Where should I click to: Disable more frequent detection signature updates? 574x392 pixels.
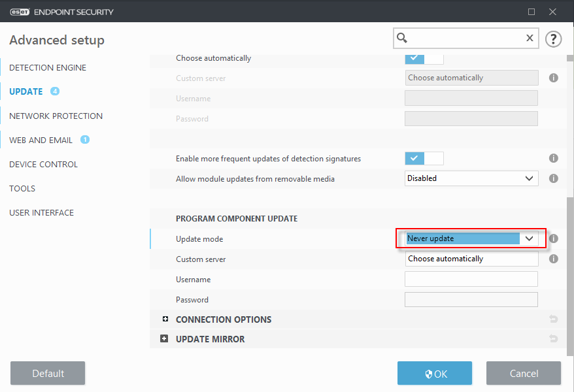tap(424, 158)
